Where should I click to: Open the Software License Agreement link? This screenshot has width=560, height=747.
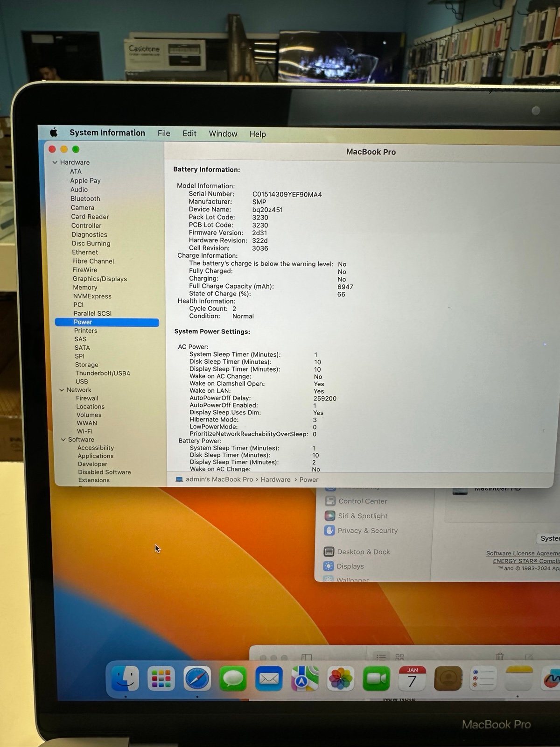click(x=523, y=553)
